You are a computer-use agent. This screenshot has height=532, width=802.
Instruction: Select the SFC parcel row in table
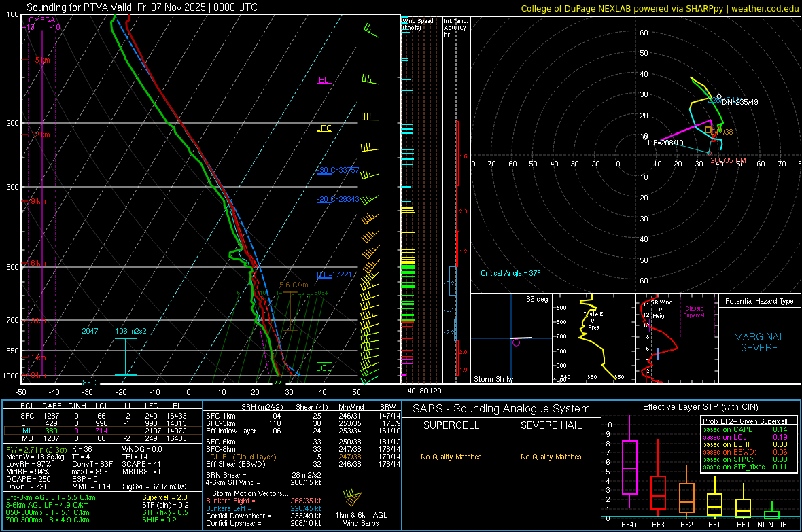pyautogui.click(x=102, y=414)
